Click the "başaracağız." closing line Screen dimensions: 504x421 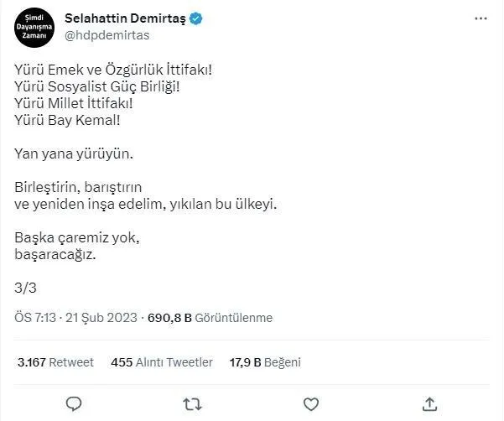[56, 254]
